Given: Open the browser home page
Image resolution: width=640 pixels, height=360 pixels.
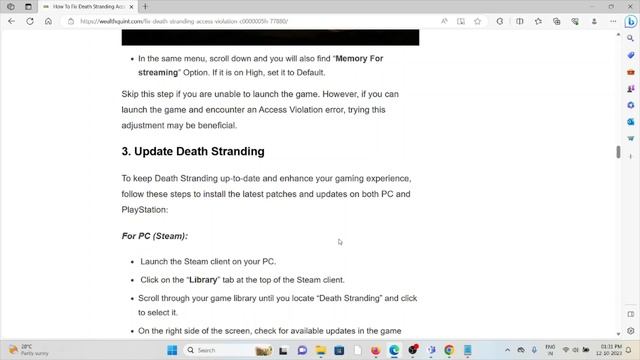Looking at the screenshot, I should coord(48,21).
